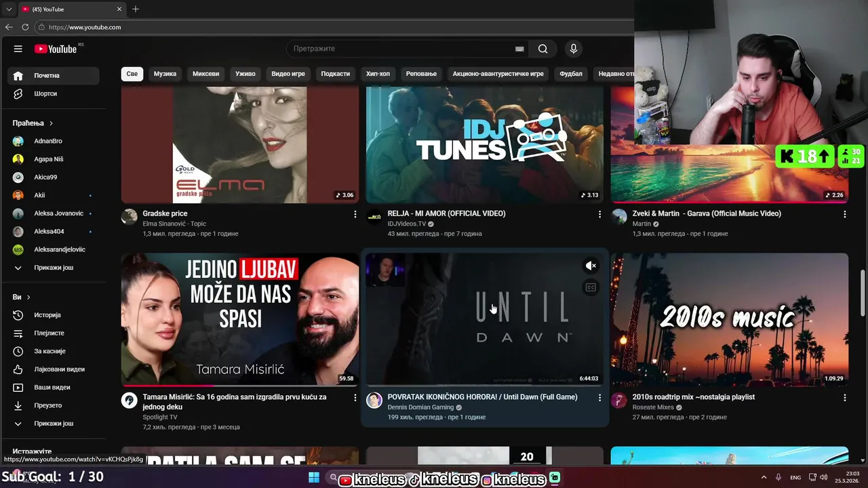Open Лајковани видеи in sidebar
The height and width of the screenshot is (488, 868).
(x=54, y=369)
